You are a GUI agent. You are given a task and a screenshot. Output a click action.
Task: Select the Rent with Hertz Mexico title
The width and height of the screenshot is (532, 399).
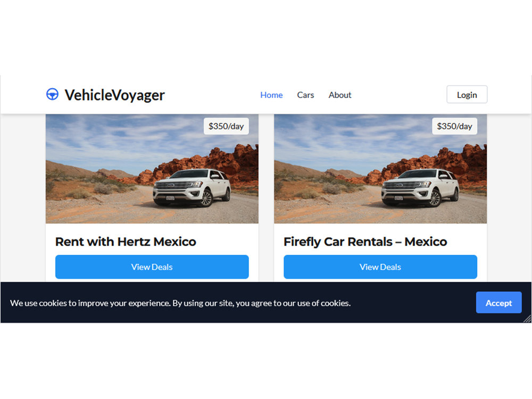pyautogui.click(x=126, y=242)
